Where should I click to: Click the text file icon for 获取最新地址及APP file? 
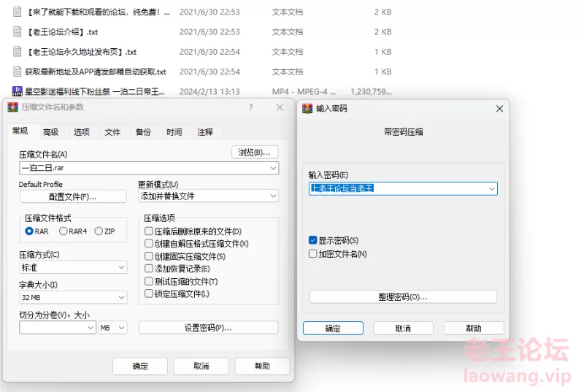coord(17,71)
